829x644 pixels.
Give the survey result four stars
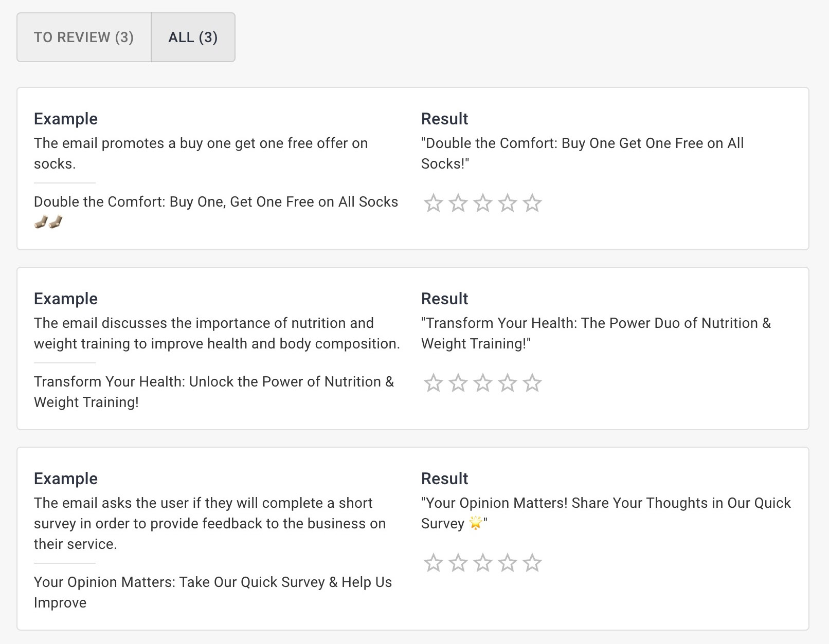(507, 563)
